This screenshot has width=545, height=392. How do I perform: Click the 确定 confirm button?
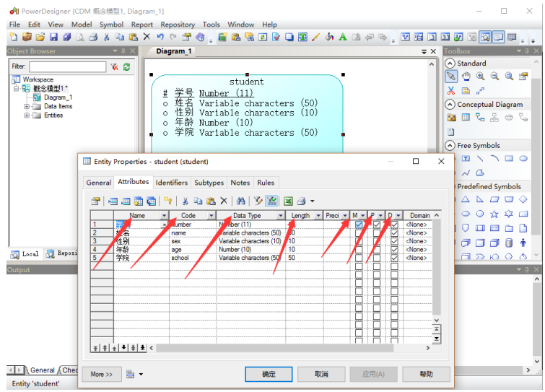[x=269, y=374]
